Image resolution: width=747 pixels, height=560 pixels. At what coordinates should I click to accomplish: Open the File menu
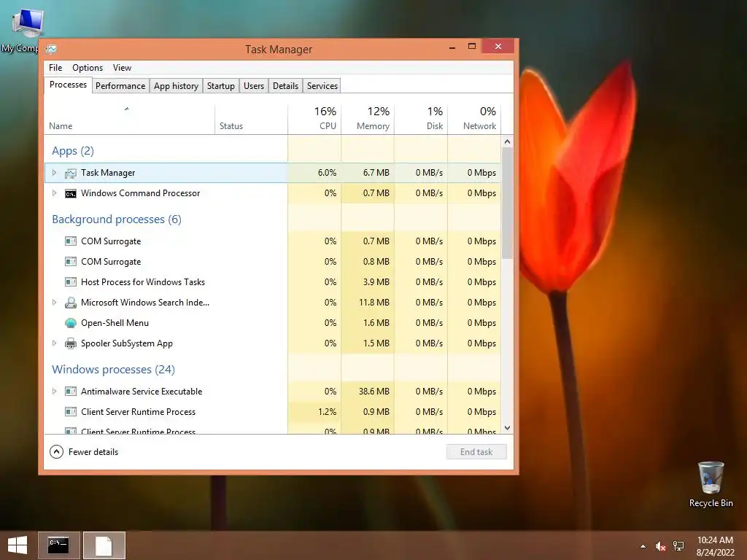pyautogui.click(x=55, y=68)
